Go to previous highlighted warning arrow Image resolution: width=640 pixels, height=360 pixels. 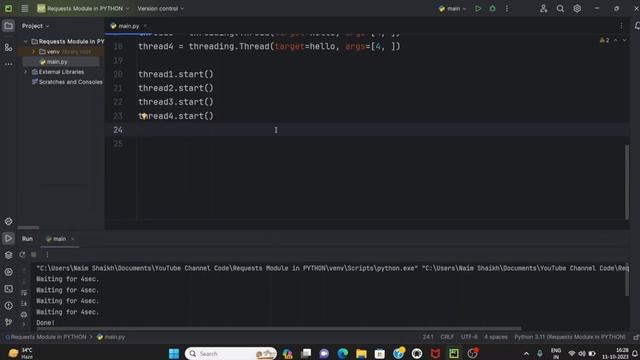tap(616, 40)
